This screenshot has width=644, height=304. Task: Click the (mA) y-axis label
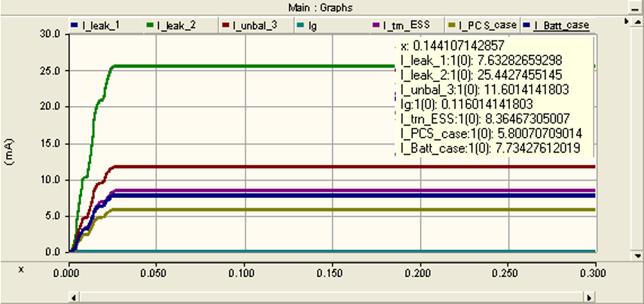pos(11,151)
